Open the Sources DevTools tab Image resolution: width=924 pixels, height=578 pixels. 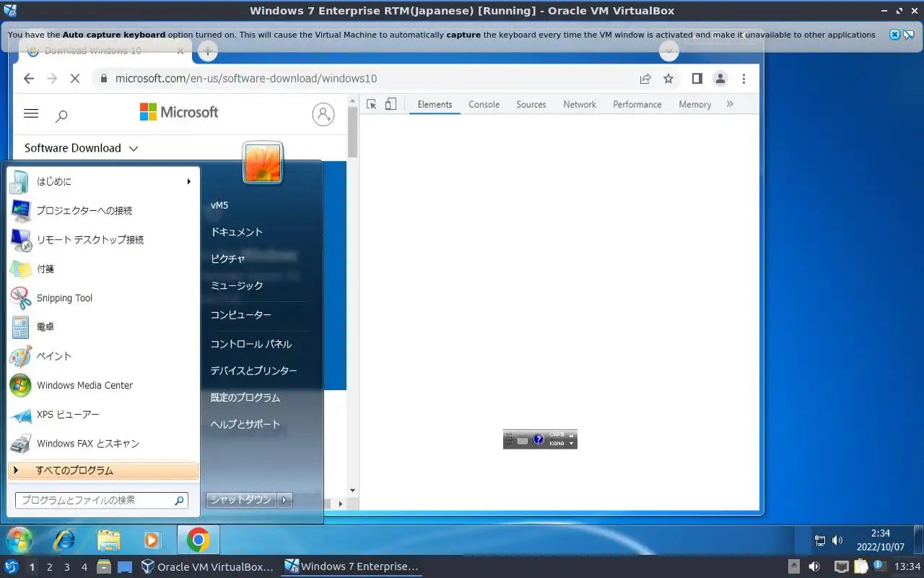point(531,104)
